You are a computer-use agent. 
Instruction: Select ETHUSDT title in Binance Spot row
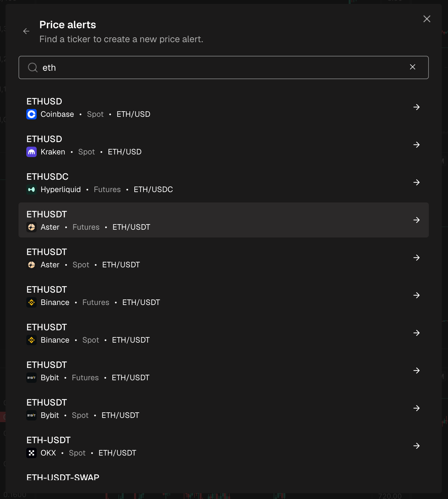[x=47, y=327]
